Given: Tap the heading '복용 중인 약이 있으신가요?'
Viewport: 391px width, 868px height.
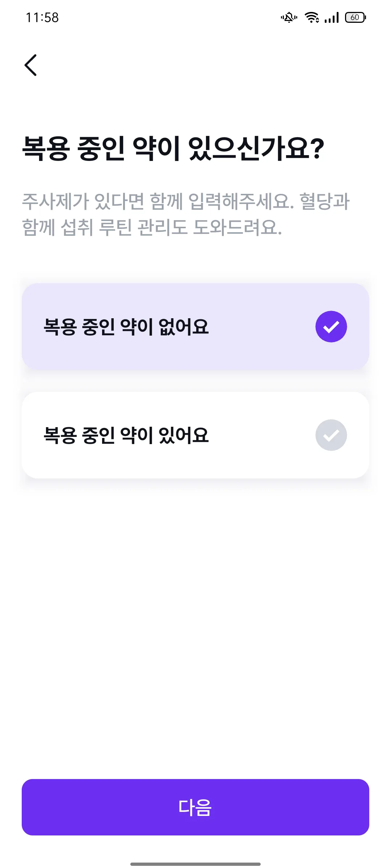Looking at the screenshot, I should (173, 148).
